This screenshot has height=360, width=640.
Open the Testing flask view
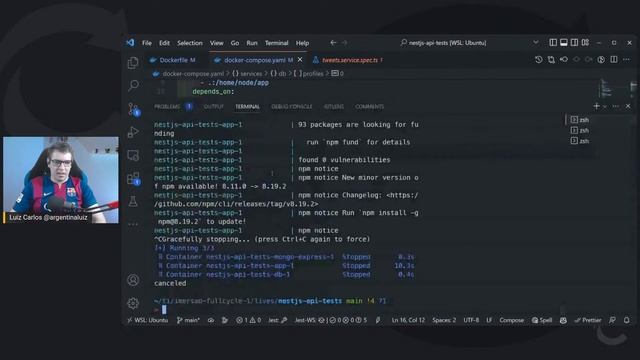pos(133,201)
